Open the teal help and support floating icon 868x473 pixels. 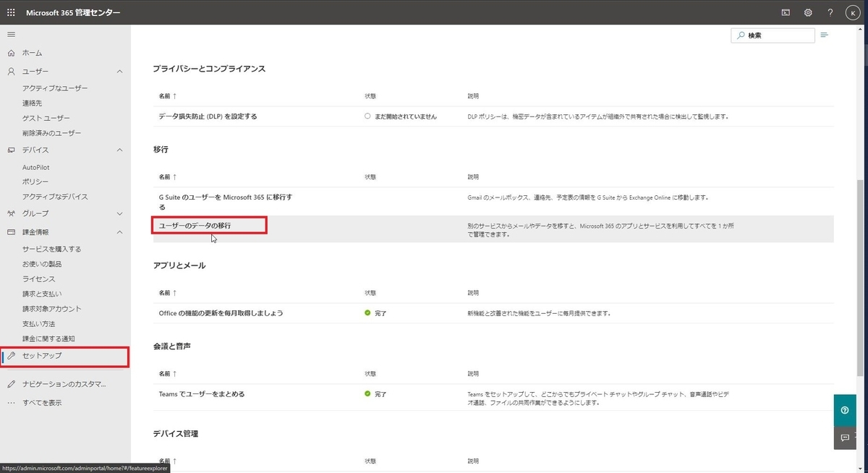coord(844,409)
